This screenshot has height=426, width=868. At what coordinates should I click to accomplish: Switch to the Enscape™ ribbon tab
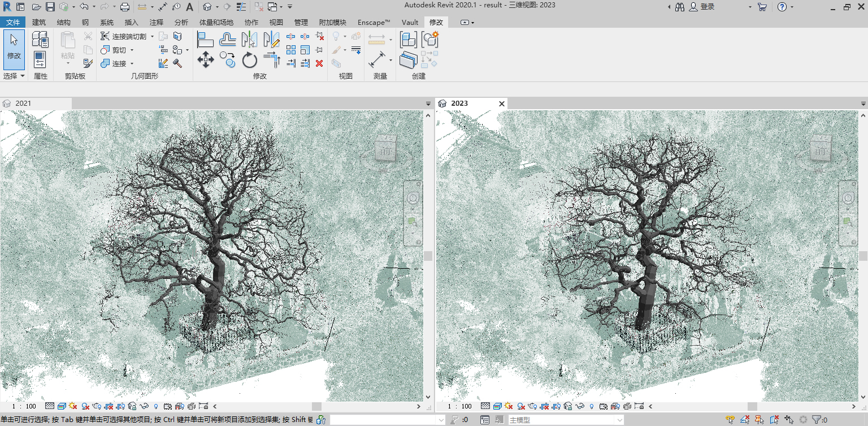374,22
